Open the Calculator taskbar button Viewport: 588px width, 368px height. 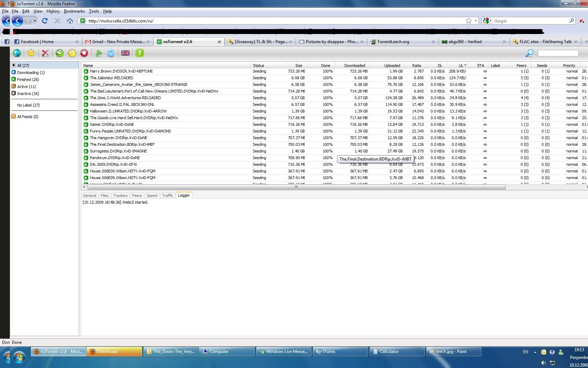tap(397, 352)
